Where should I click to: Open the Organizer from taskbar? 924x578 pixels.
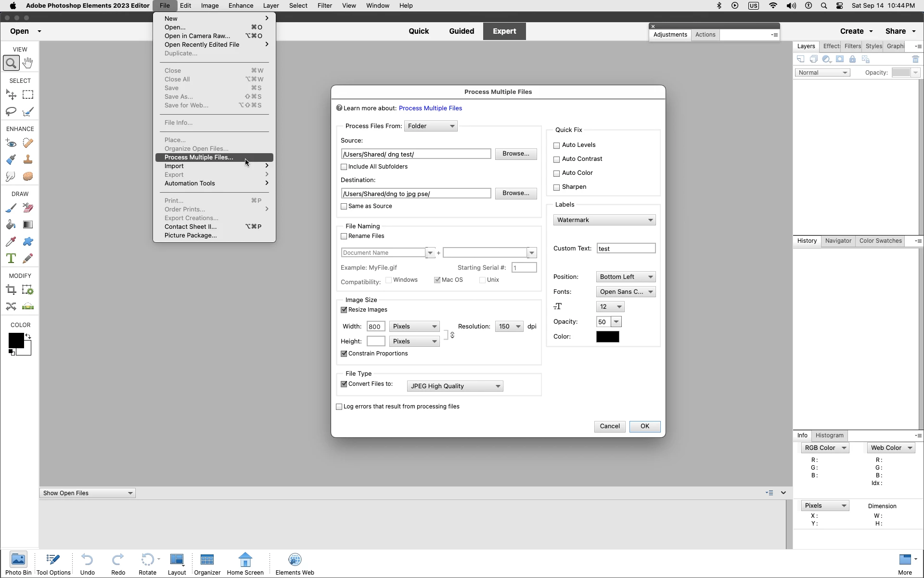pos(207,564)
